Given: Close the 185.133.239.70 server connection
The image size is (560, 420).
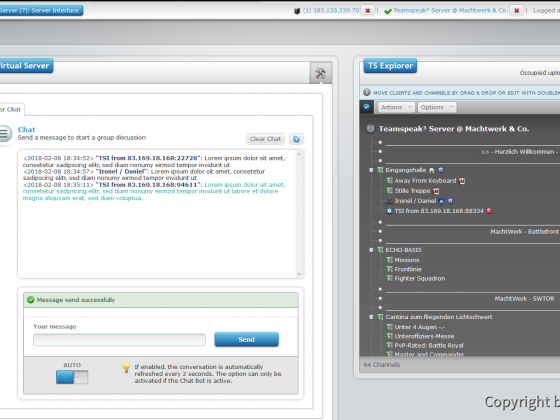Looking at the screenshot, I should 368,11.
